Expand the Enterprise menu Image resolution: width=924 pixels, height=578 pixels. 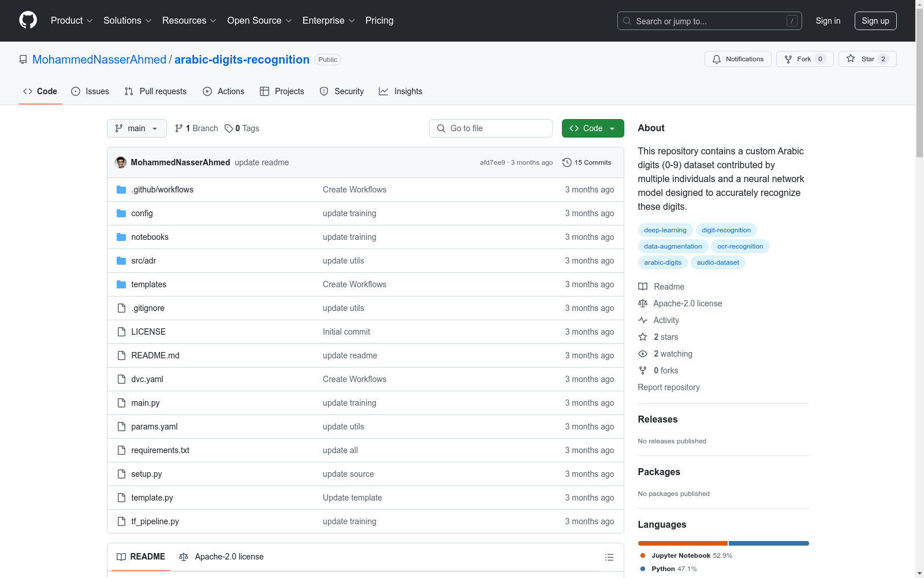point(329,21)
